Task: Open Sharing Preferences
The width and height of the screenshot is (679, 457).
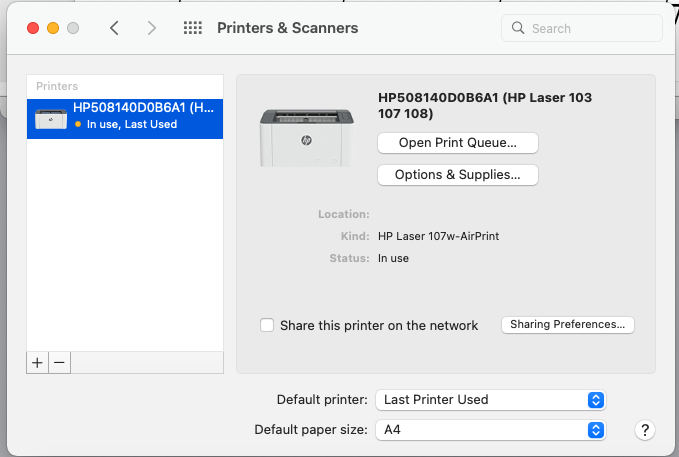Action: [568, 325]
